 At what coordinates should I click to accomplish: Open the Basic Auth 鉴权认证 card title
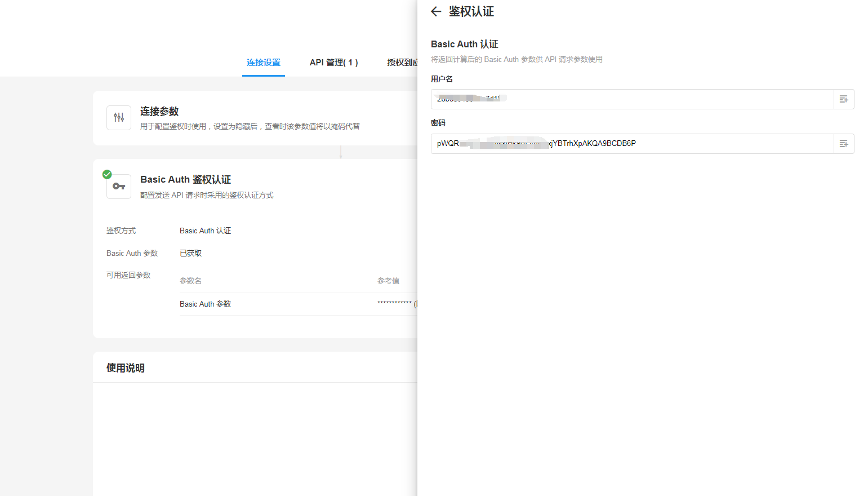[185, 180]
